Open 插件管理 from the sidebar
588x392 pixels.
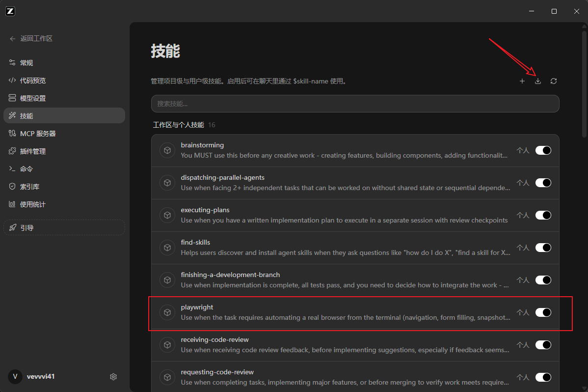(64, 151)
